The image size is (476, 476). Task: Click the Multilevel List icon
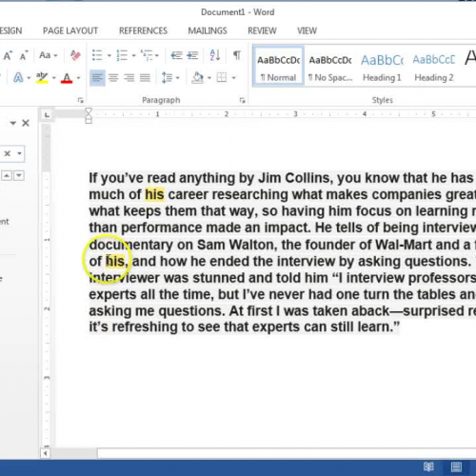click(x=148, y=55)
